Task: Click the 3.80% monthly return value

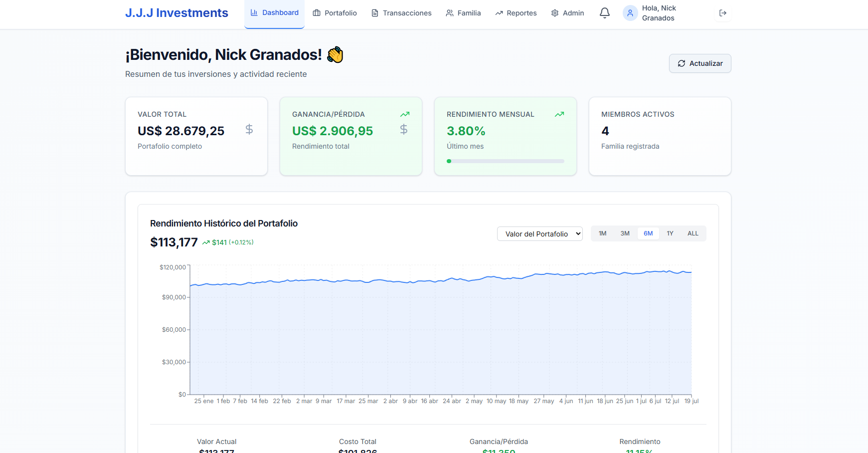Action: 466,131
